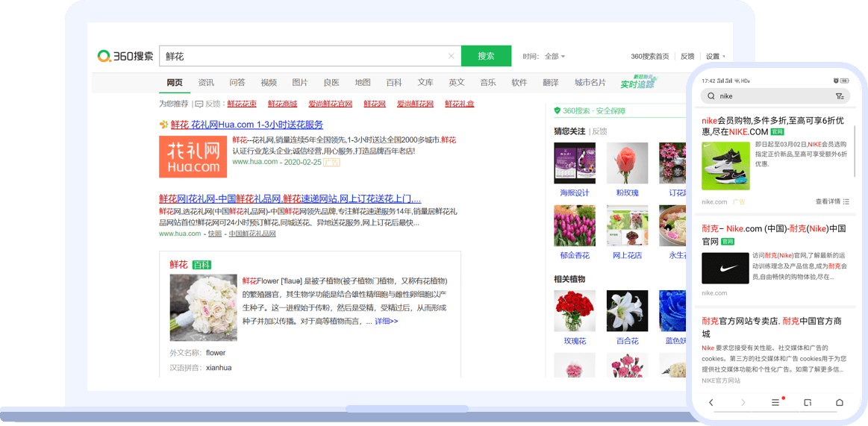The width and height of the screenshot is (868, 426).
Task: Tap the phone search magnifier icon
Action: click(710, 96)
